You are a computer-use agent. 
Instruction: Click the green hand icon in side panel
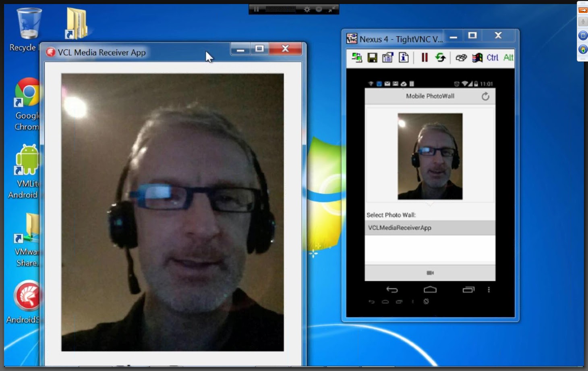point(583,49)
